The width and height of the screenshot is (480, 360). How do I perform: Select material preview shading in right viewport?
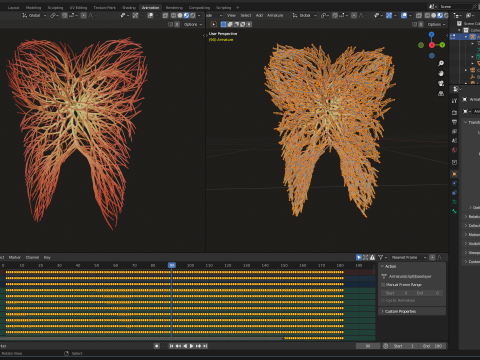click(440, 15)
